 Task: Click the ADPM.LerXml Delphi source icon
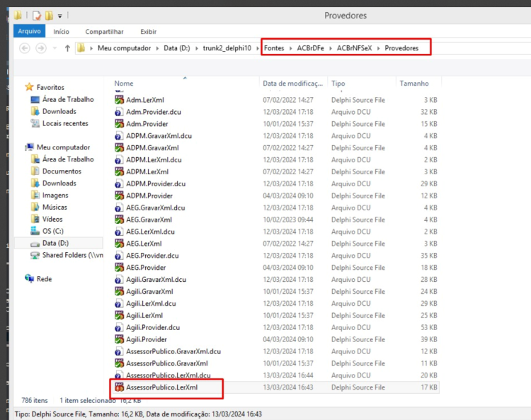pos(119,172)
